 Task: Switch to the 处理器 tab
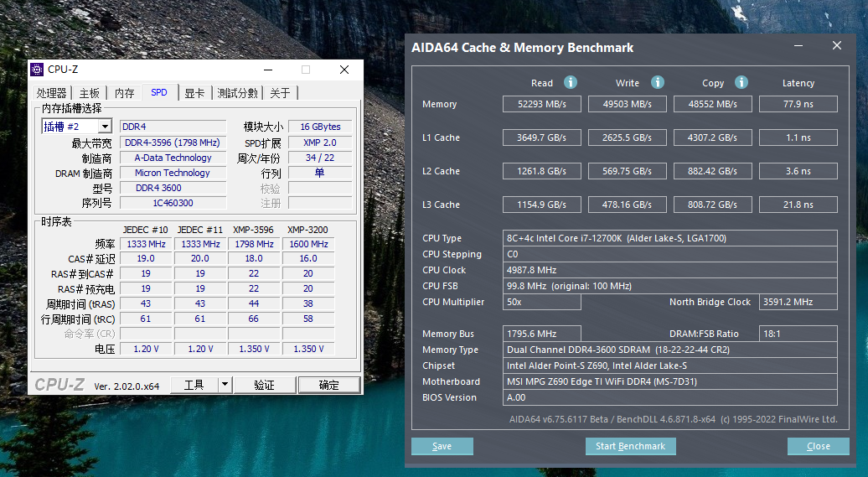51,93
